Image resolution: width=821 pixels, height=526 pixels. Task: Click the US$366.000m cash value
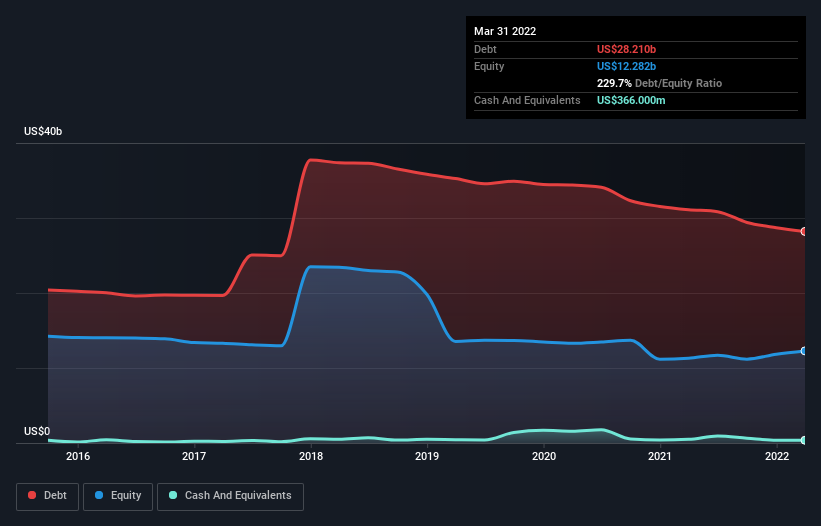pos(631,100)
